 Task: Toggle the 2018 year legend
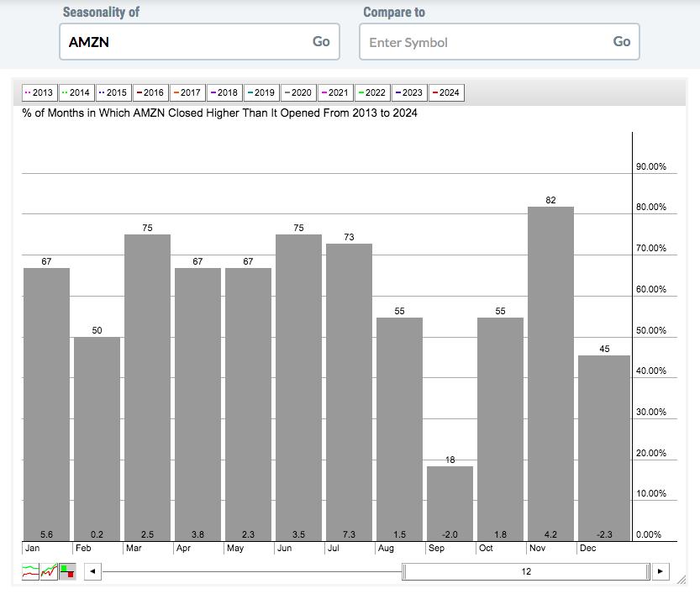pyautogui.click(x=224, y=93)
